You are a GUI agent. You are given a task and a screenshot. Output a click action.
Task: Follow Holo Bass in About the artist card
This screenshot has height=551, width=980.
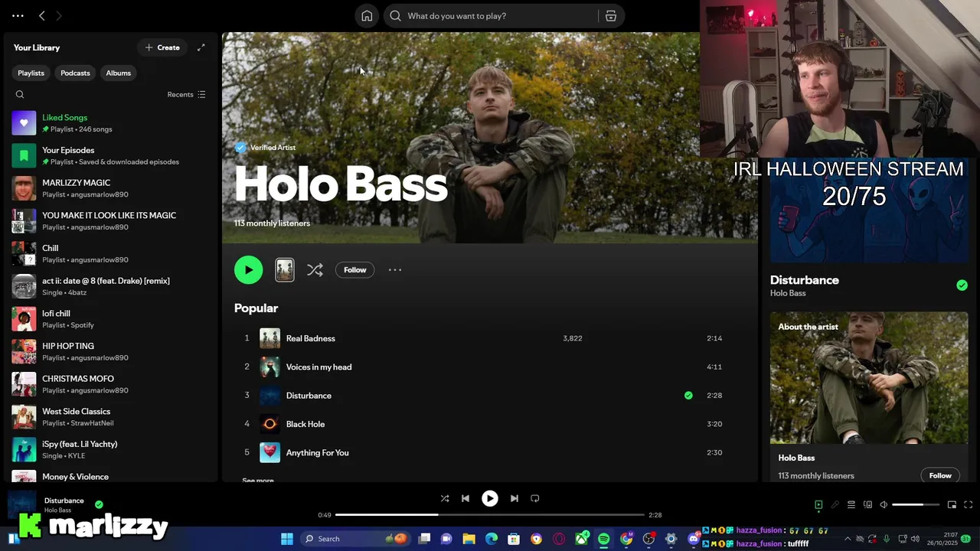(940, 475)
